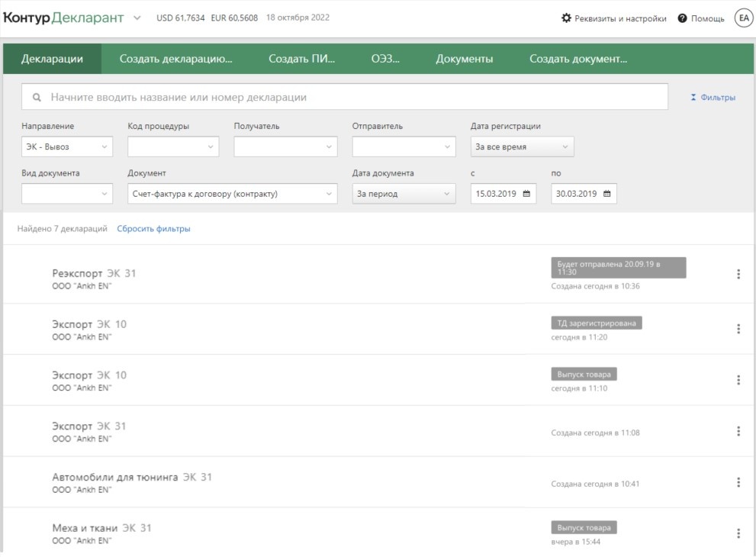Open calendar for the 15.03.2019 start date

coord(526,193)
